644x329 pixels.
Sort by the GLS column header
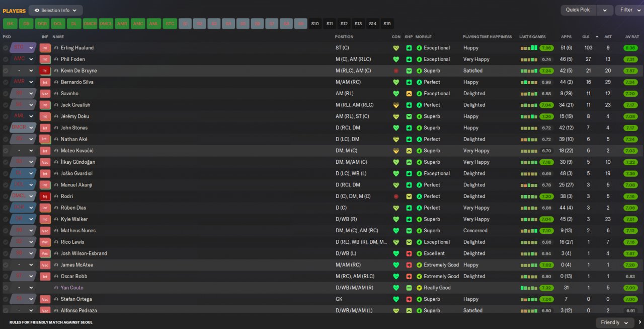pyautogui.click(x=586, y=37)
